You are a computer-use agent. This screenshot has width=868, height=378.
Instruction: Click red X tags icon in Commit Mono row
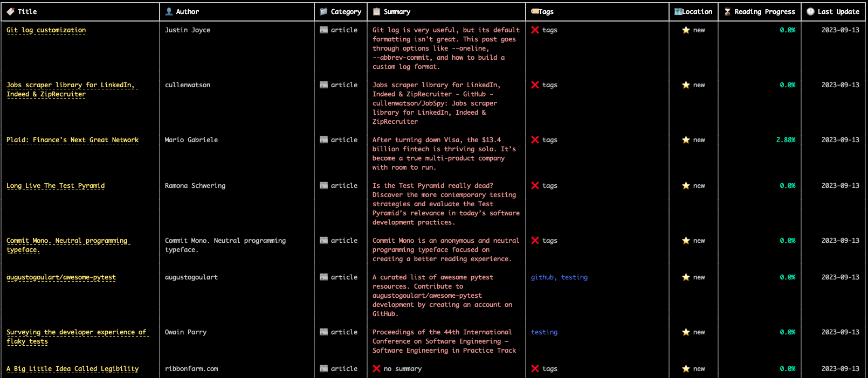tap(535, 241)
